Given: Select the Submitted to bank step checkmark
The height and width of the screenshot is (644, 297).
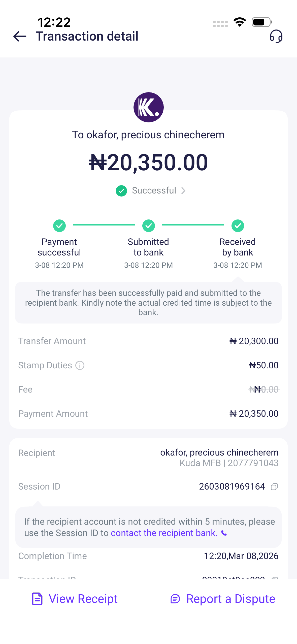Looking at the screenshot, I should 148,226.
